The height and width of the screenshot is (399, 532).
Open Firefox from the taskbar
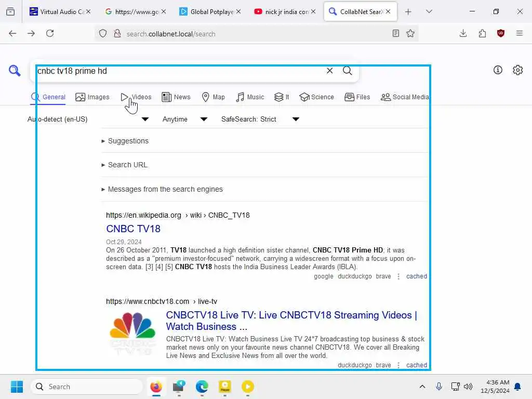tap(156, 387)
